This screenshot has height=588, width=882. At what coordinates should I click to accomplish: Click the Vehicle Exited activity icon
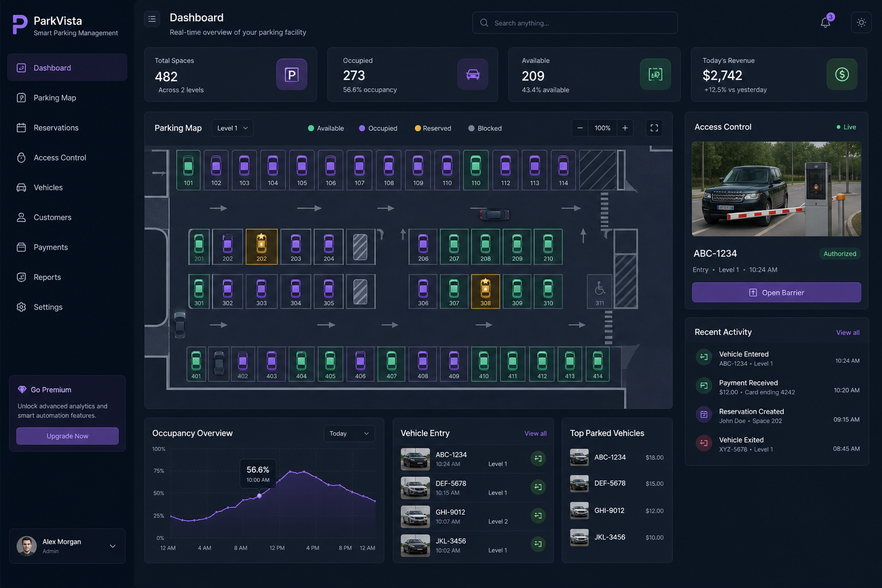(704, 443)
